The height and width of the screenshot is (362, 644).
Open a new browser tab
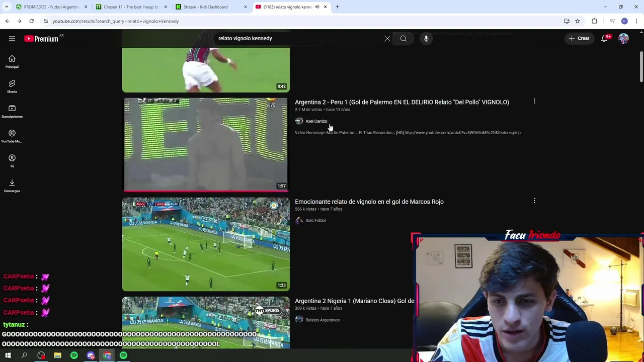337,7
